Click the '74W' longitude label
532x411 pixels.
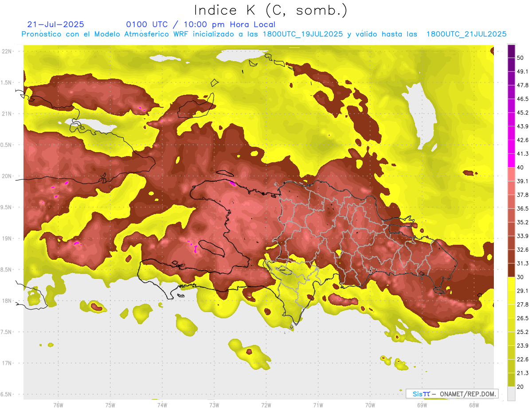[162, 405]
